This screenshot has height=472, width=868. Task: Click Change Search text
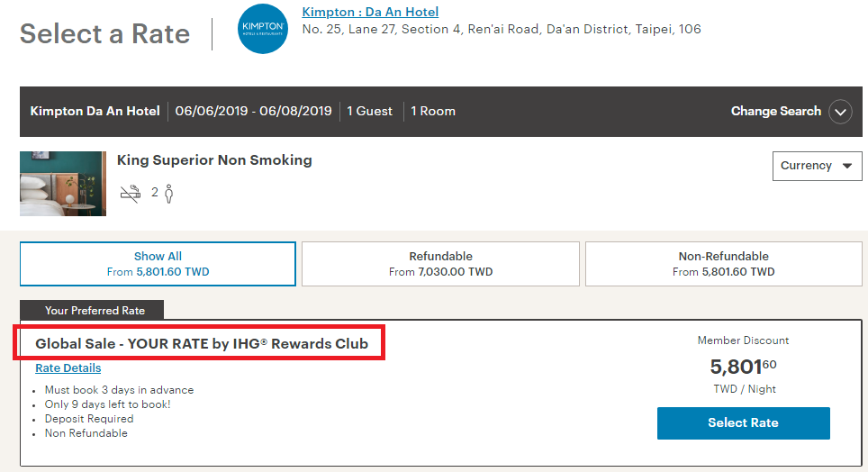[x=775, y=111]
